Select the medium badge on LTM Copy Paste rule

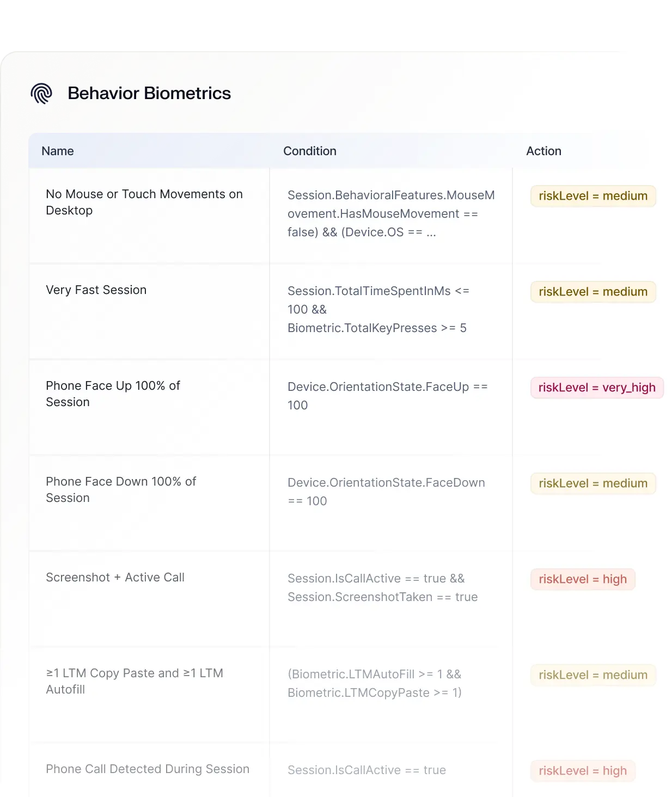click(592, 675)
